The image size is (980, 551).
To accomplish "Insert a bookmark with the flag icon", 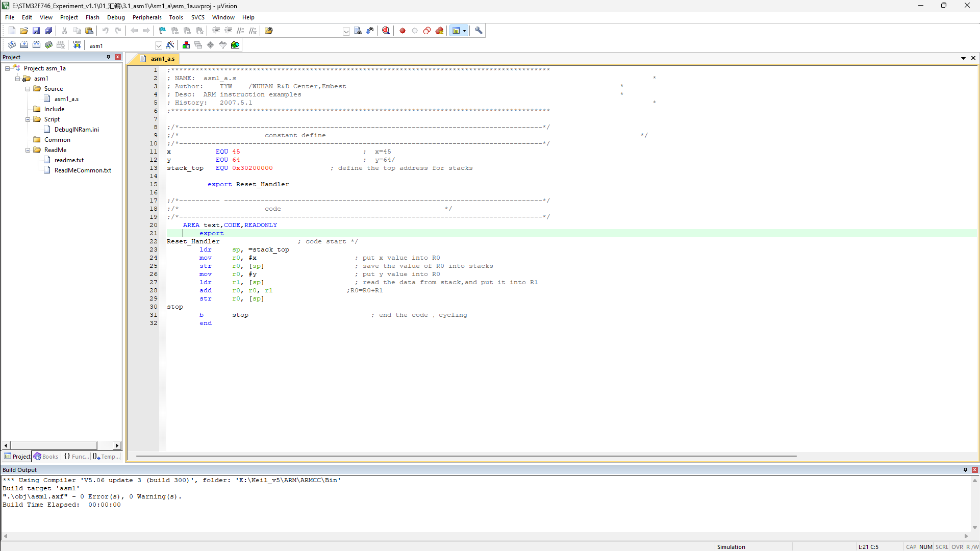I will point(163,31).
